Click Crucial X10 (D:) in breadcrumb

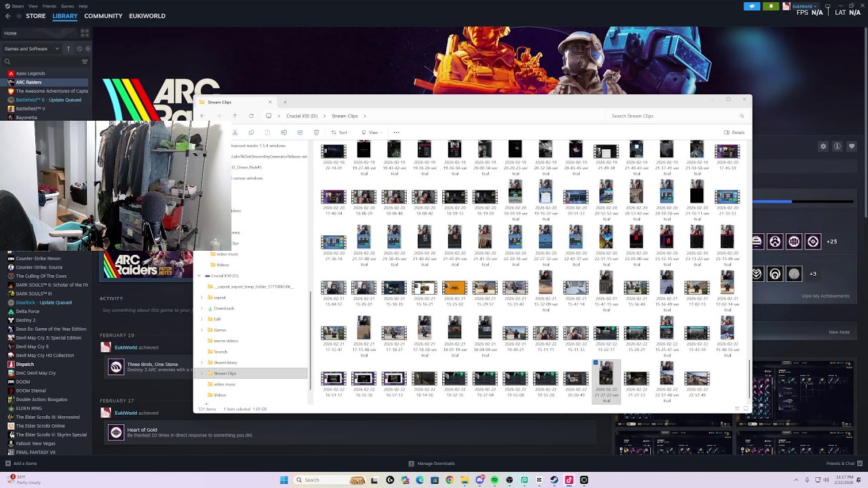pyautogui.click(x=302, y=116)
